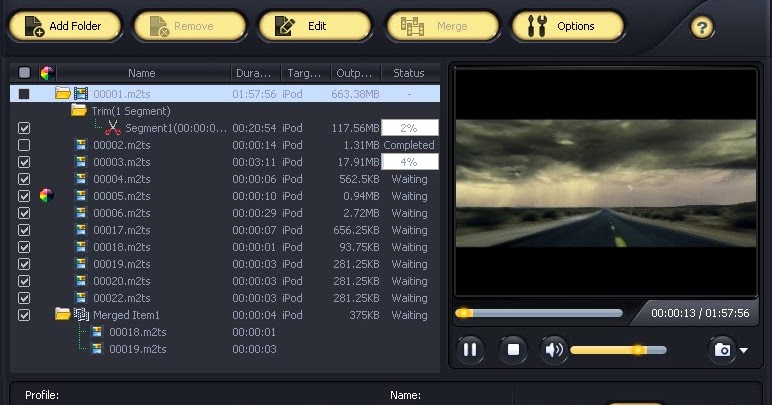
Task: Sort by the Targ... column header
Action: (x=306, y=73)
